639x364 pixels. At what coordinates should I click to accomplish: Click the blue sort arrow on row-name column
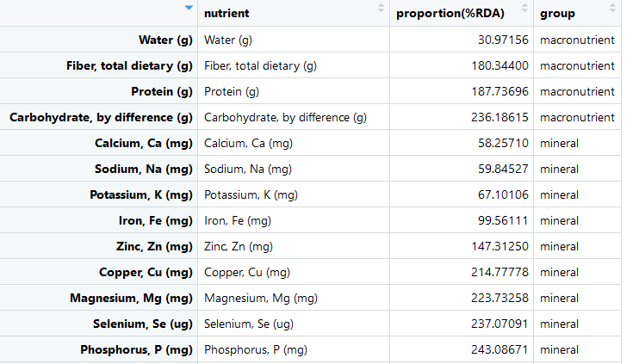[x=189, y=8]
